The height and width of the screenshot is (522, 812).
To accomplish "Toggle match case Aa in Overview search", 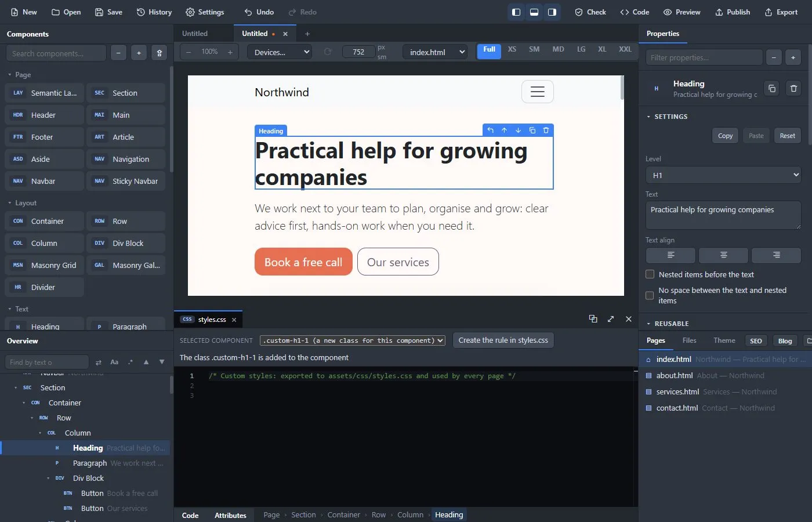I will tap(114, 362).
